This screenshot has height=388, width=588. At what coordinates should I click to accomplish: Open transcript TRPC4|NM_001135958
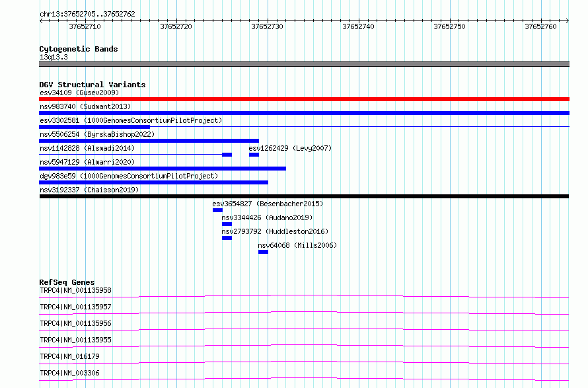coord(75,290)
